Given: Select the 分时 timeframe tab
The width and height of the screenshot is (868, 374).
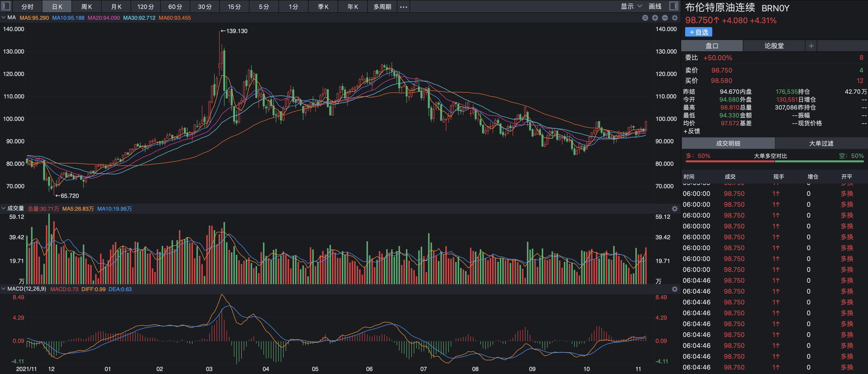Looking at the screenshot, I should point(27,7).
